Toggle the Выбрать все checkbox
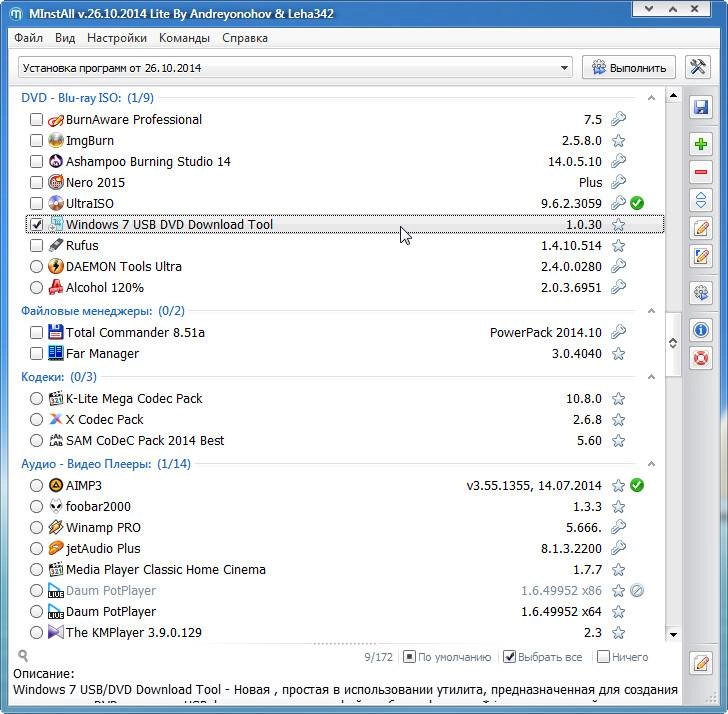 click(x=509, y=657)
